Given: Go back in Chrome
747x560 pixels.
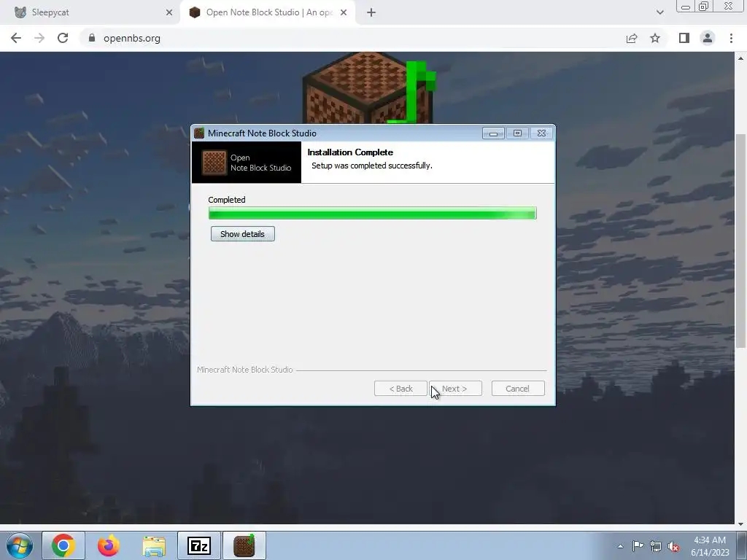Looking at the screenshot, I should [x=16, y=38].
